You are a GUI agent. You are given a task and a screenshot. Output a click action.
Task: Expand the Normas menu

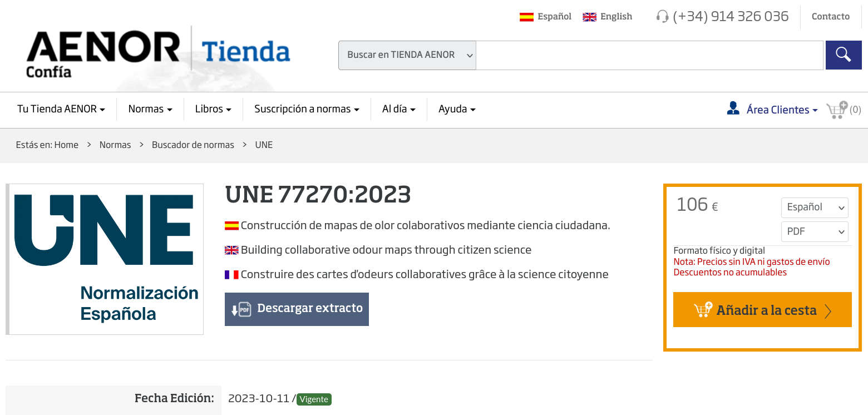pos(150,109)
